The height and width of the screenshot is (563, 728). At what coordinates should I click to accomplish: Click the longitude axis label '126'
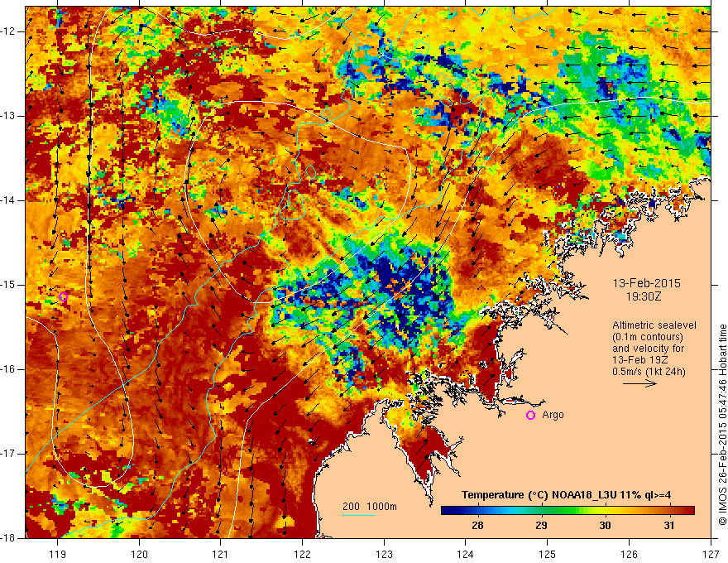point(629,554)
